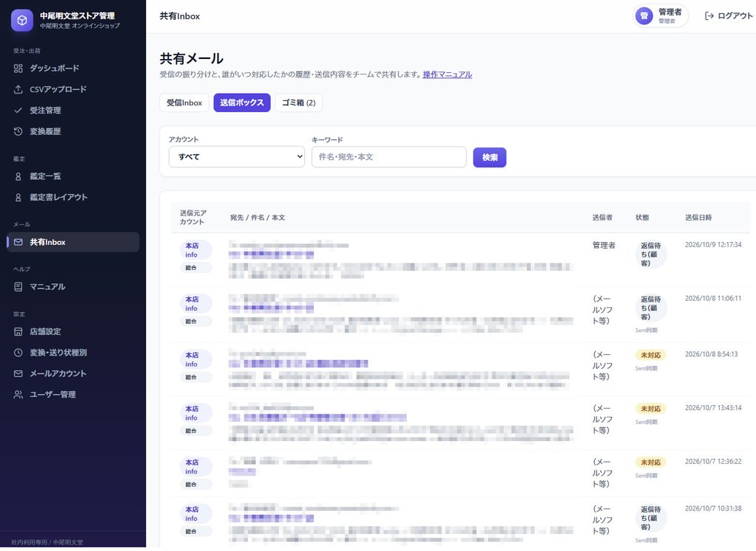Click the ログアウト button
Screen dimensions: 756x551
729,16
